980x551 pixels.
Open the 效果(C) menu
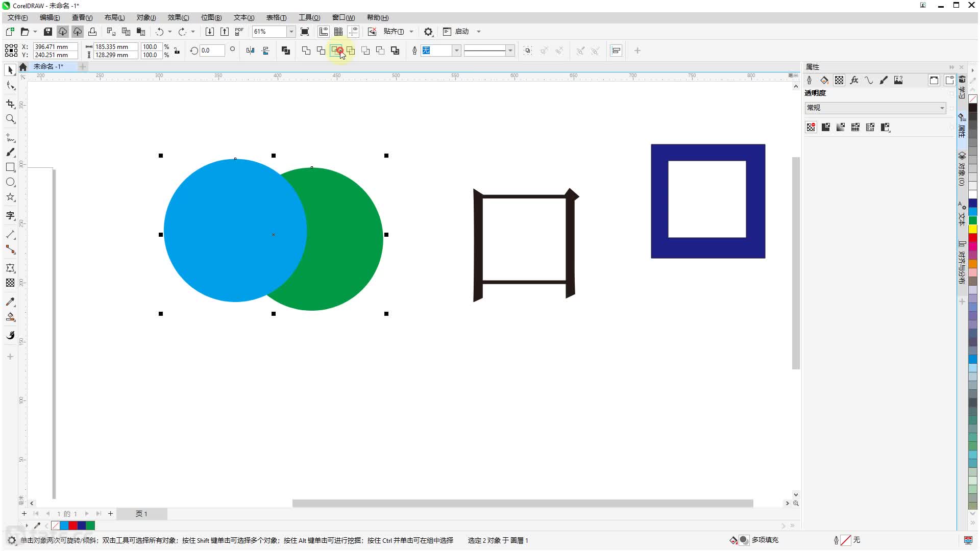pos(178,17)
